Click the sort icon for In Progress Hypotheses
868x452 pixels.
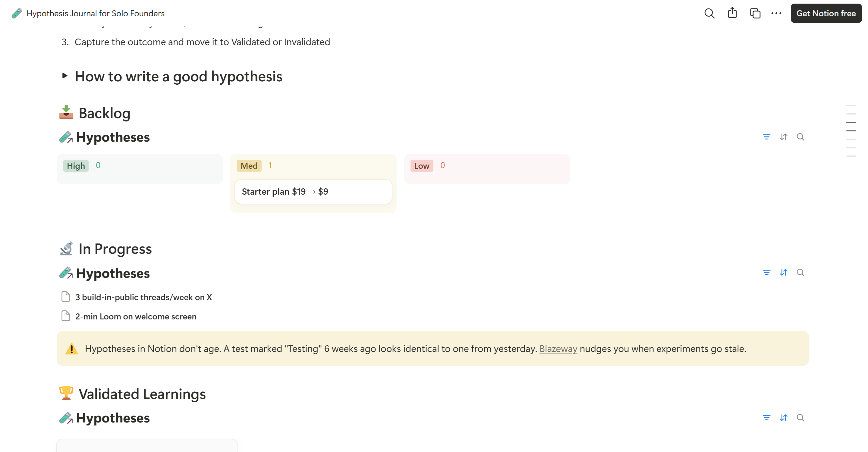click(783, 272)
